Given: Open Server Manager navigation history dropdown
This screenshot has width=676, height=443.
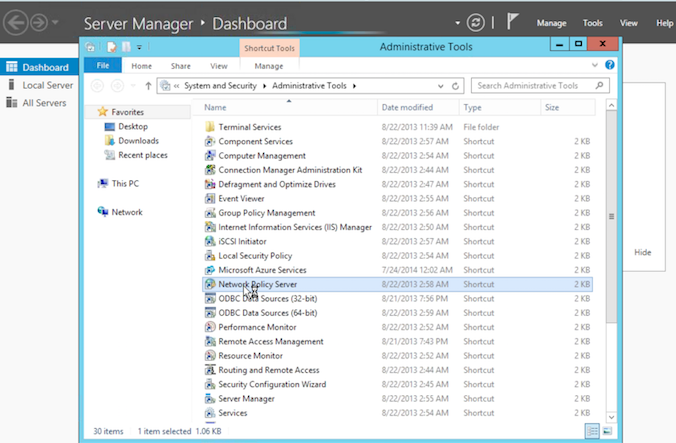Looking at the screenshot, I should click(55, 22).
